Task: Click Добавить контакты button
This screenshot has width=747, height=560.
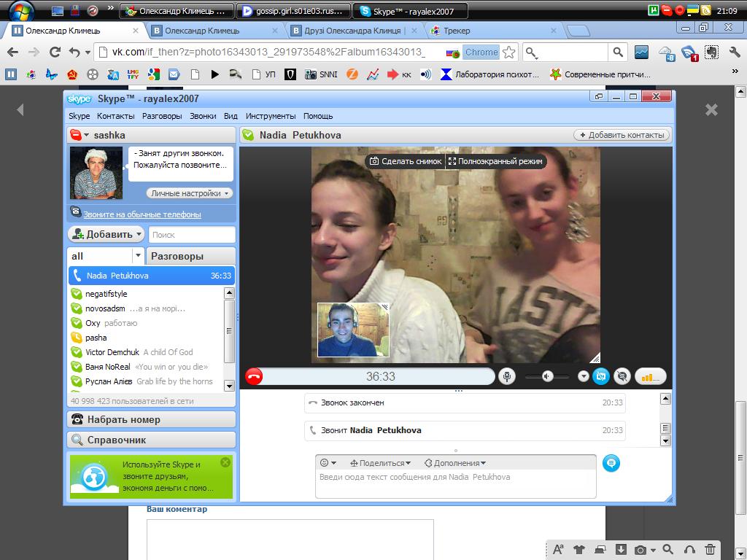Action: 622,135
